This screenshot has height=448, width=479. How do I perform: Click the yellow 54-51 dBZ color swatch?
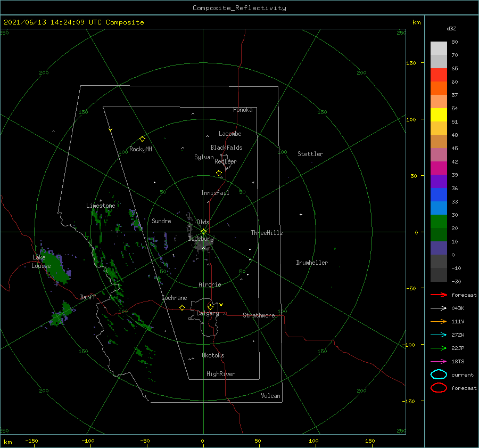(439, 115)
